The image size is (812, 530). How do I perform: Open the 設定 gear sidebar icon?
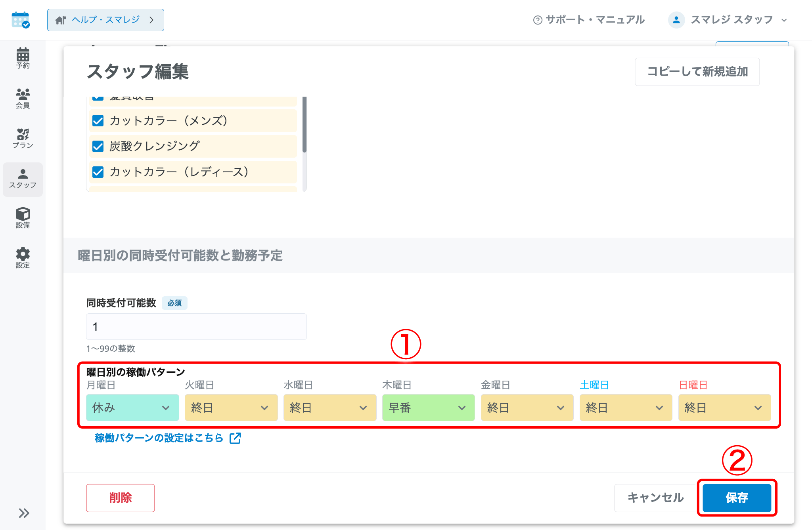pyautogui.click(x=23, y=258)
